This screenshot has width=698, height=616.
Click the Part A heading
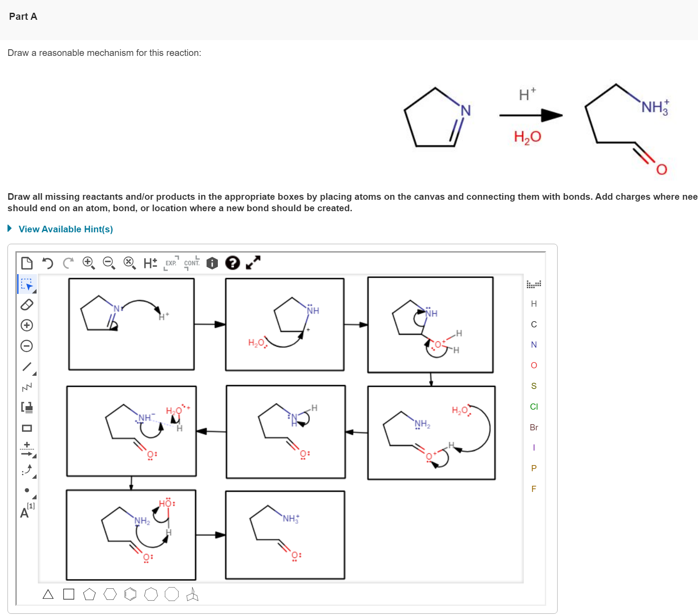pyautogui.click(x=23, y=16)
